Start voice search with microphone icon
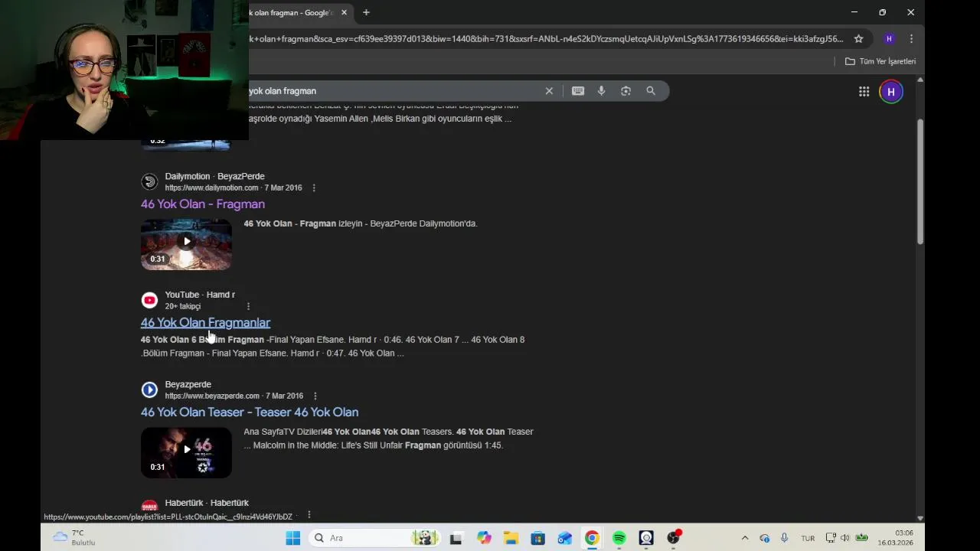The height and width of the screenshot is (551, 980). pyautogui.click(x=601, y=91)
